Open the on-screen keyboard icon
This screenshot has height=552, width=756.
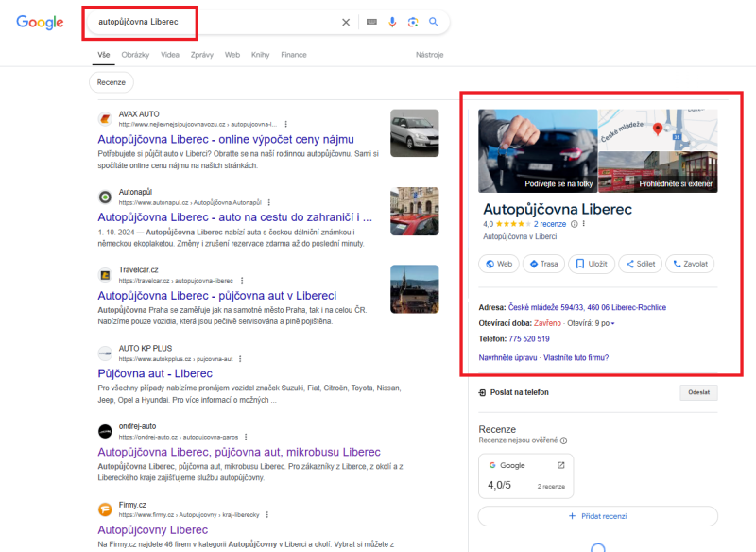(371, 22)
